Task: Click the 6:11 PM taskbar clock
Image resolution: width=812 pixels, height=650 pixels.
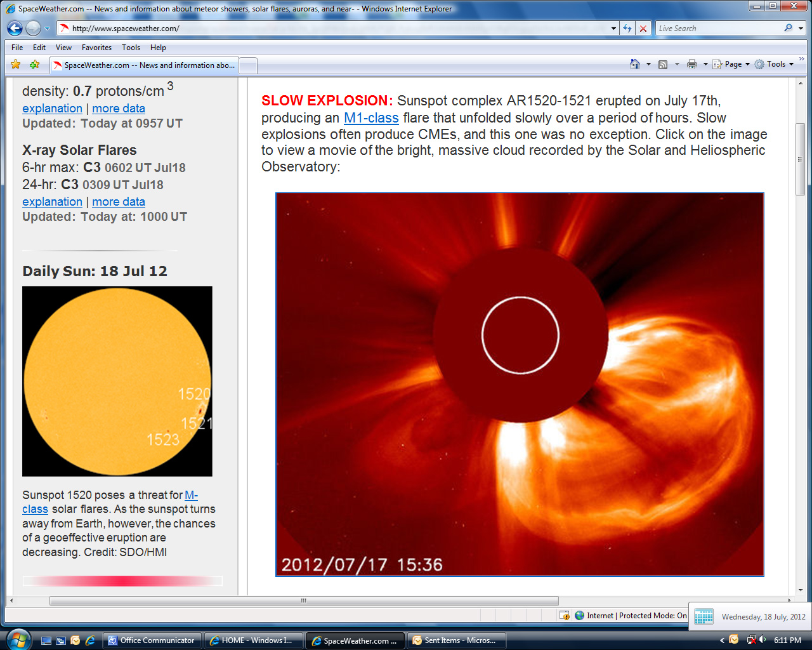Action: click(787, 640)
